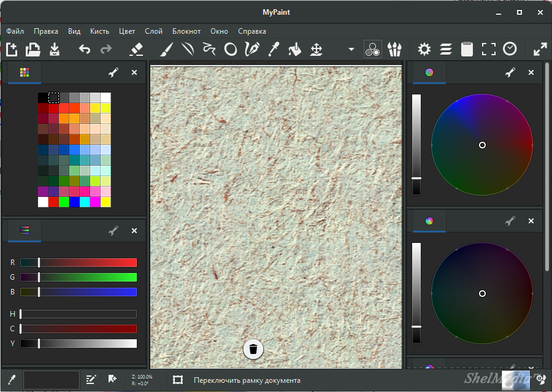Close the palette panel
This screenshot has height=392, width=552.
click(x=134, y=72)
